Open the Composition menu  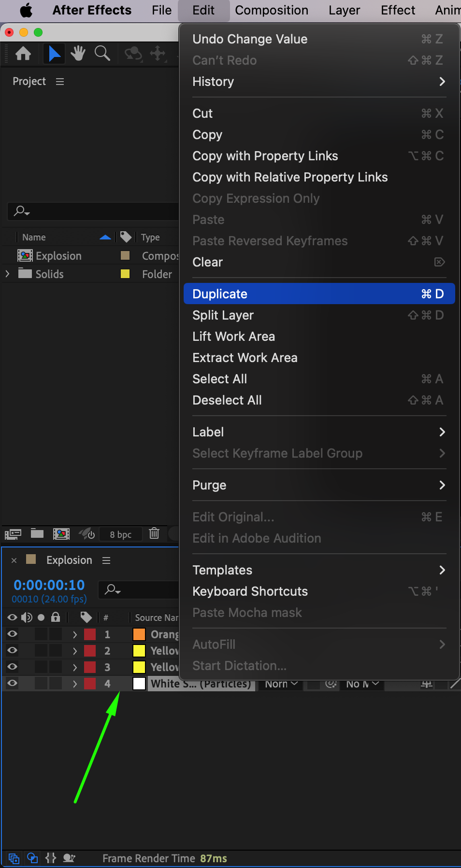tap(272, 10)
